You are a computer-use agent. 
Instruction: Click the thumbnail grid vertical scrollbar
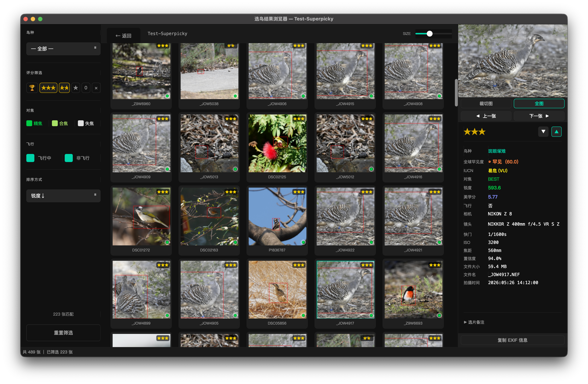[456, 93]
